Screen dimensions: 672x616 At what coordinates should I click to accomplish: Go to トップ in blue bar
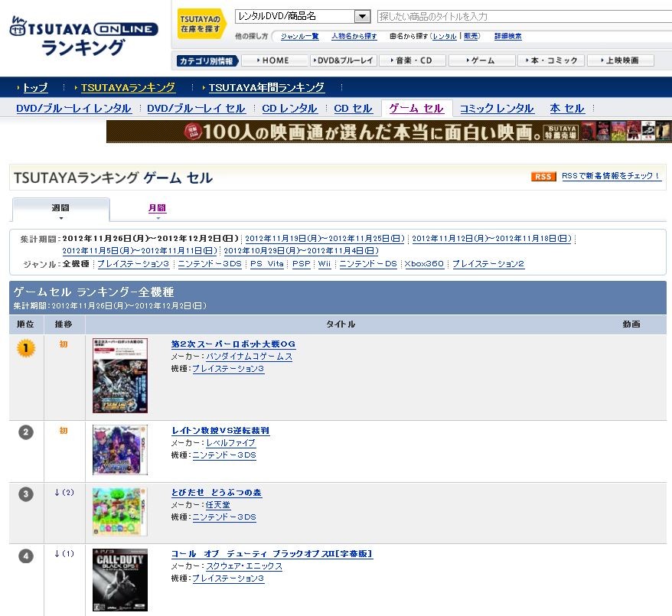[x=35, y=88]
